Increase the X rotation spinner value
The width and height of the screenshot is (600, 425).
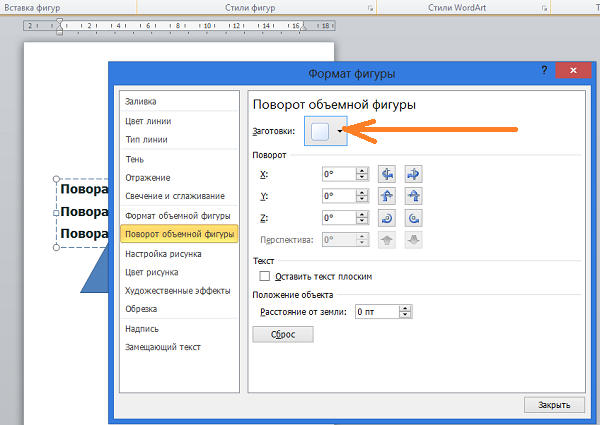tap(362, 171)
